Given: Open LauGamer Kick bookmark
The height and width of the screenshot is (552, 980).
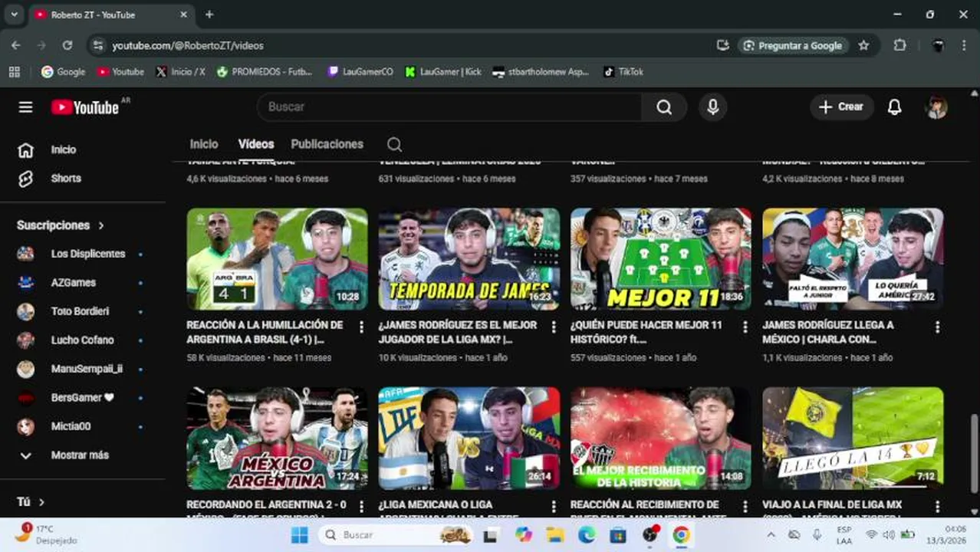Looking at the screenshot, I should pyautogui.click(x=443, y=71).
